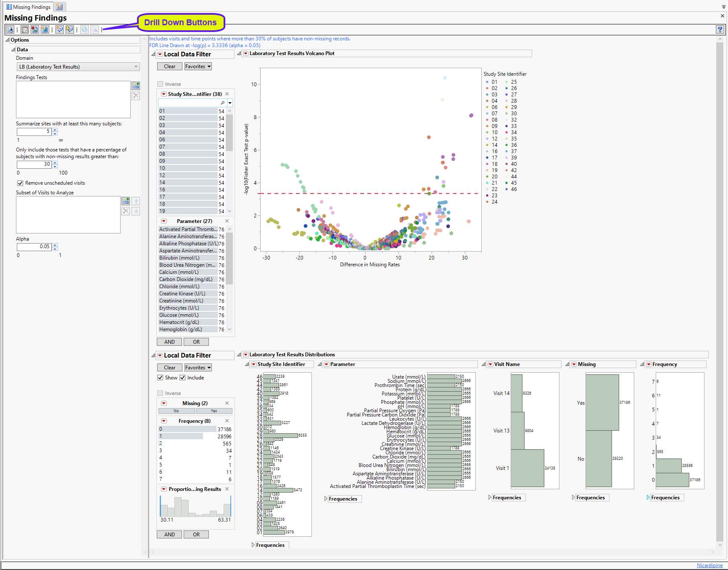Click add button beside Findings Tests list

point(136,85)
